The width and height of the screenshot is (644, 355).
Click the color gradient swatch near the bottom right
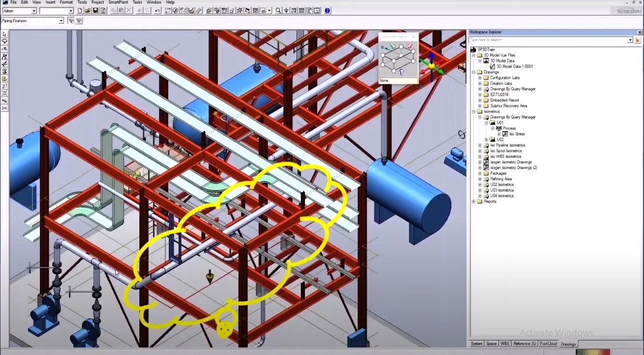(592, 352)
